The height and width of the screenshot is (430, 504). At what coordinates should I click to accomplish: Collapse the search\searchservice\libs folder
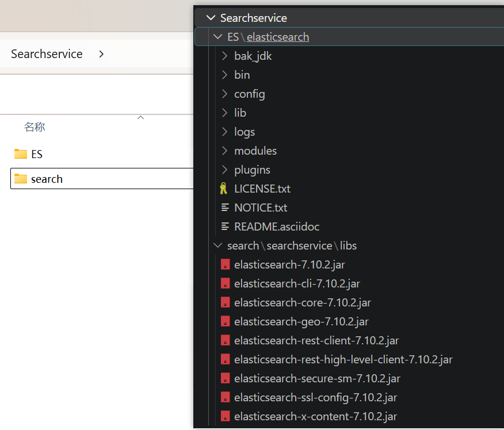click(218, 245)
